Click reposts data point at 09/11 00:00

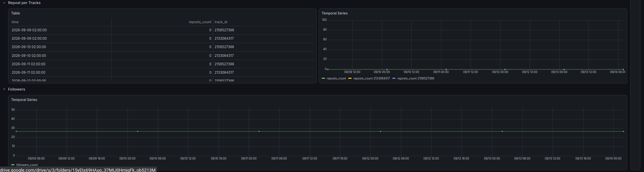(x=446, y=69)
